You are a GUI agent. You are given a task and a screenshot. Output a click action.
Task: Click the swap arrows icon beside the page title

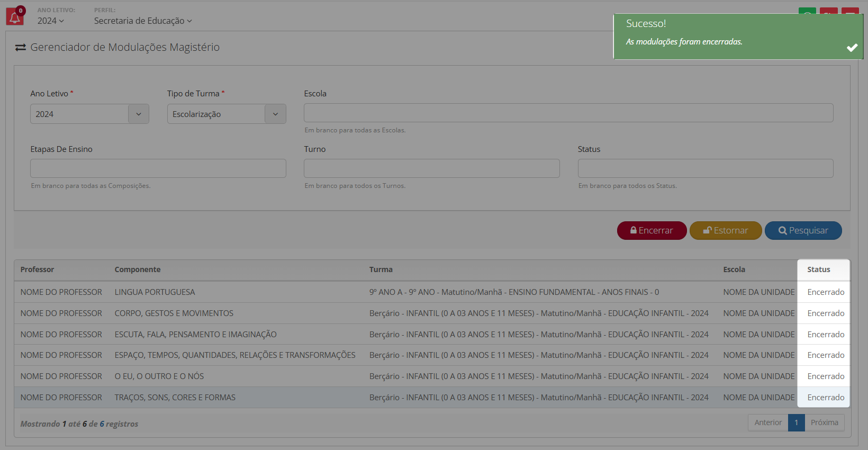(x=21, y=48)
